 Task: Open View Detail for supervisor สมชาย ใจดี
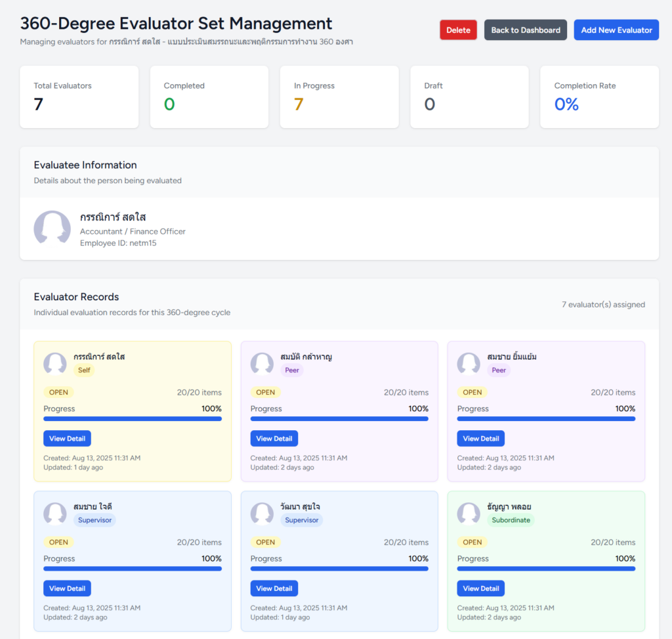67,588
